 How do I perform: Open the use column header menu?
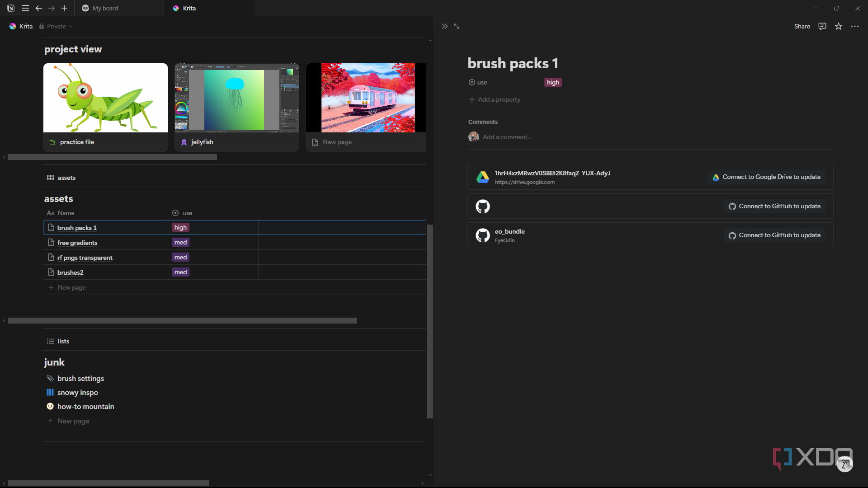(x=182, y=213)
